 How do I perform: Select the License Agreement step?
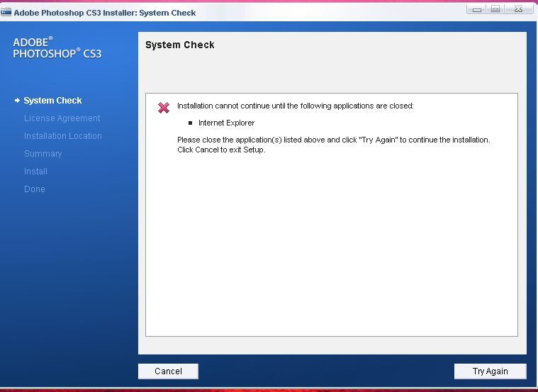pyautogui.click(x=62, y=118)
